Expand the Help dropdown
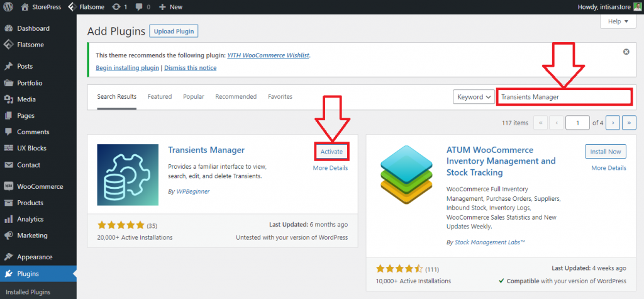Viewport: 644px width, 299px height. point(618,21)
